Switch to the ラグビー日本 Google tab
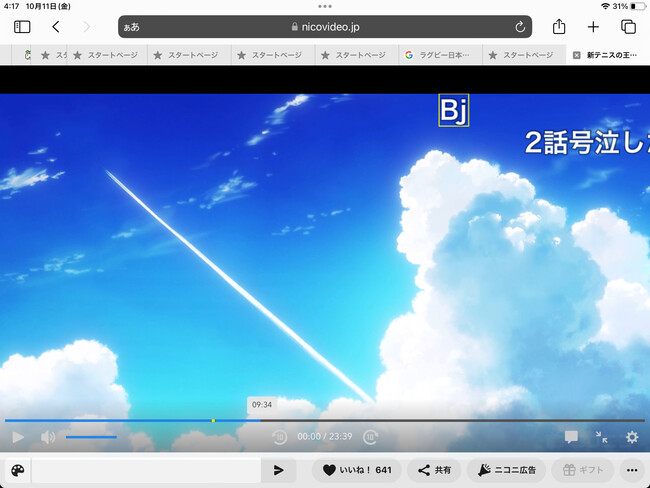 point(438,55)
